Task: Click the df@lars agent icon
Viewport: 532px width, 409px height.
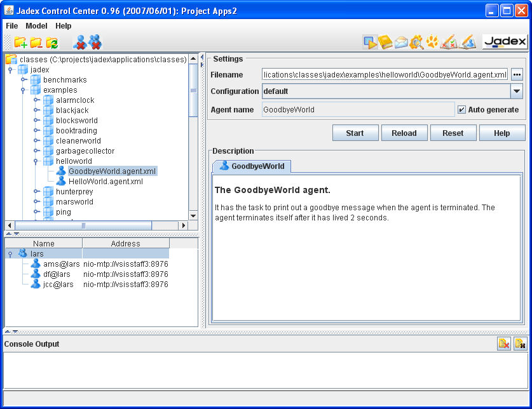Action: pyautogui.click(x=36, y=274)
